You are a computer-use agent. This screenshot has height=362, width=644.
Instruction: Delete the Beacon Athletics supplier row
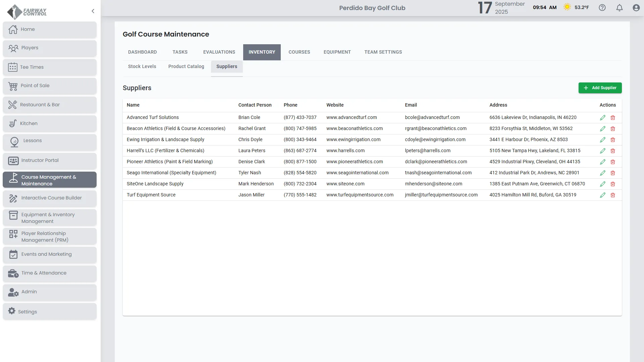point(613,129)
